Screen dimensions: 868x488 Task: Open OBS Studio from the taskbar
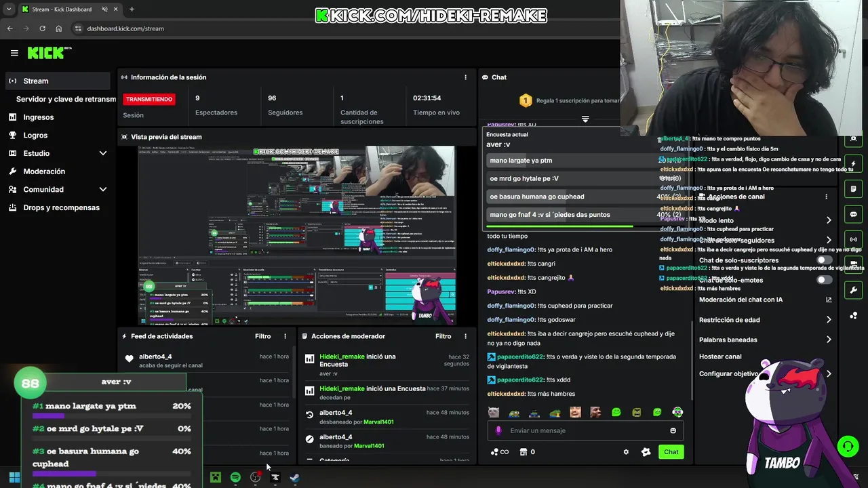tap(255, 477)
